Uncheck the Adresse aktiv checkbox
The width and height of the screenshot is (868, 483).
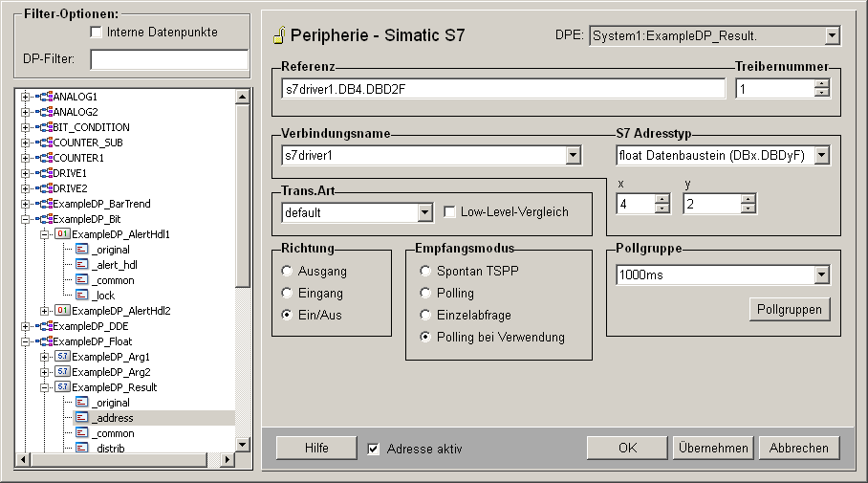(x=374, y=449)
